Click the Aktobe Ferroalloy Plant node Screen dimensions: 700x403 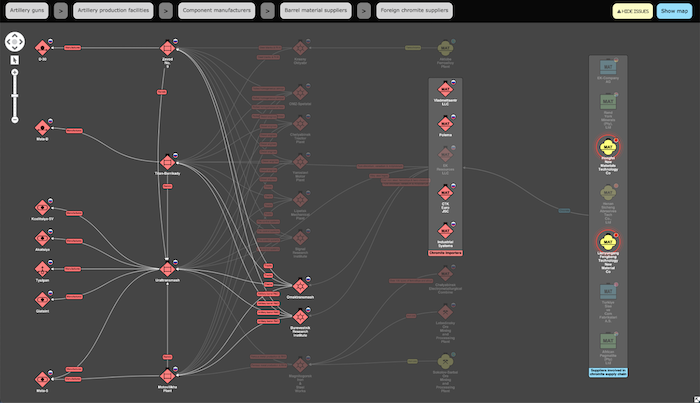pos(445,48)
